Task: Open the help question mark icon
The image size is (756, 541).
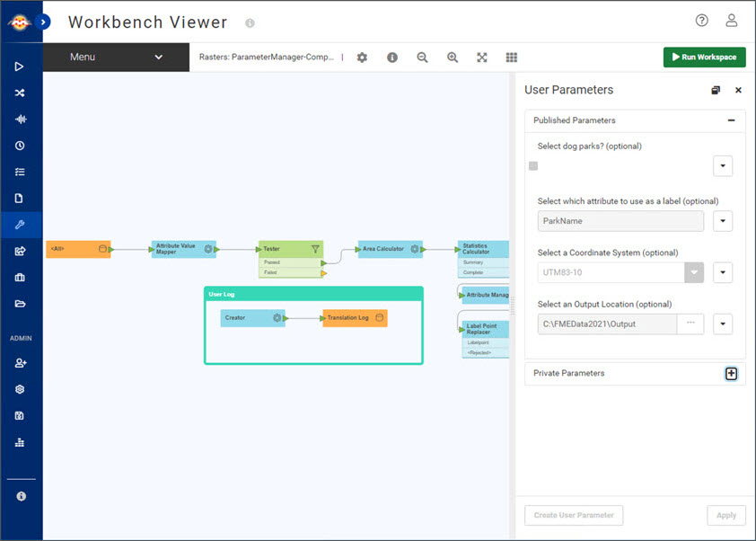Action: click(x=702, y=21)
